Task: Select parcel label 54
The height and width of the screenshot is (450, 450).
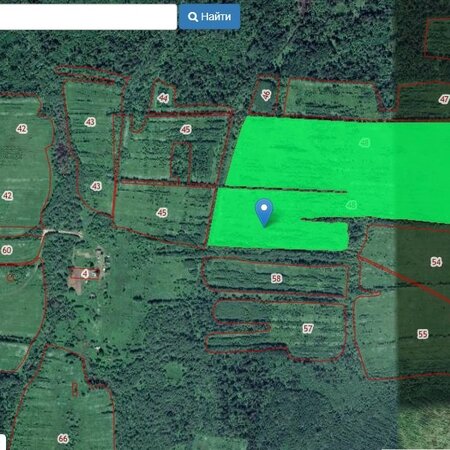Action: (436, 262)
